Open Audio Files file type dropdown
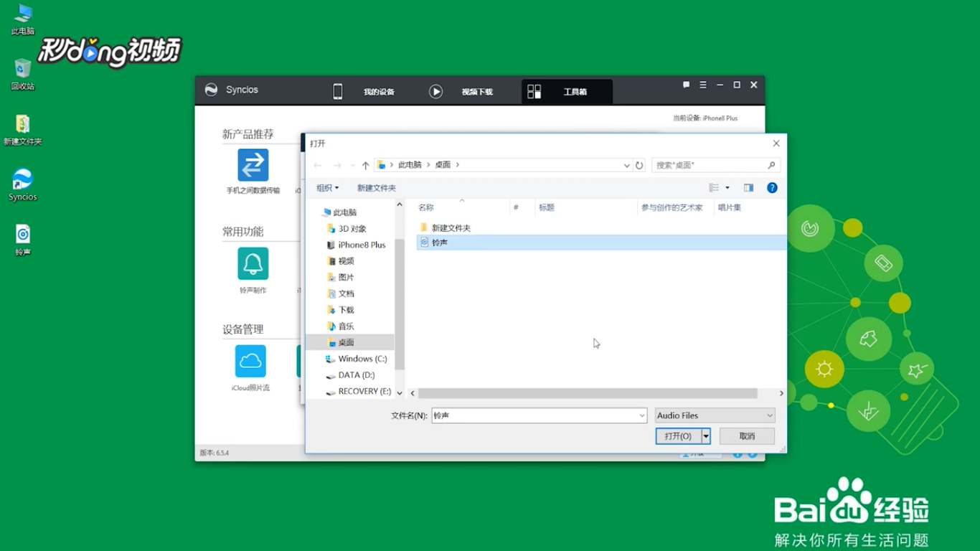 coord(715,415)
